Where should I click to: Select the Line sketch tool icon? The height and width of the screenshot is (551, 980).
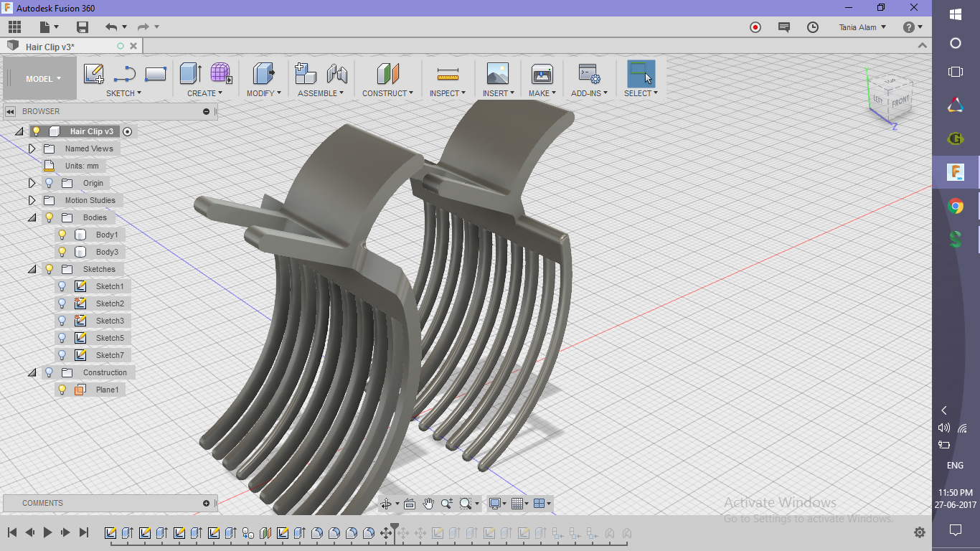pos(125,74)
